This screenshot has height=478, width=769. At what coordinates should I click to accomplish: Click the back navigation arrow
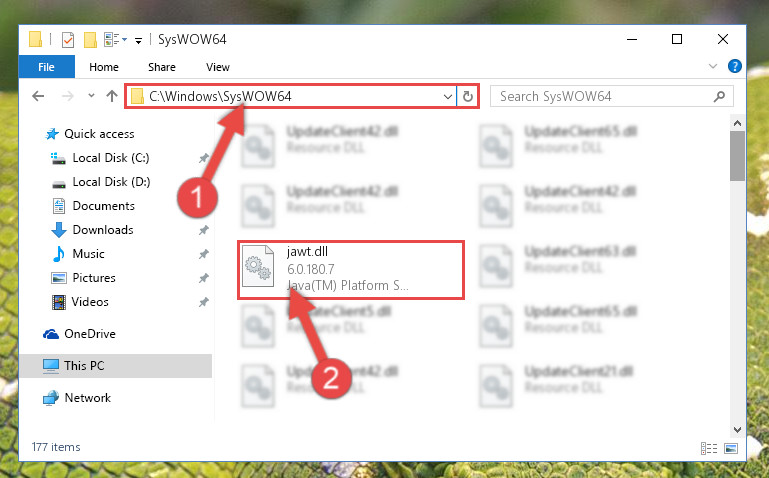[38, 96]
